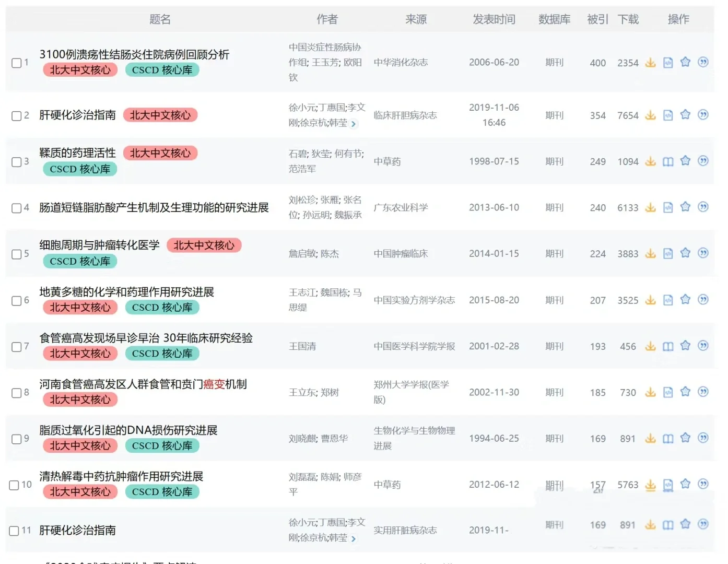The height and width of the screenshot is (564, 728).
Task: View author 王国清
Action: pyautogui.click(x=302, y=346)
